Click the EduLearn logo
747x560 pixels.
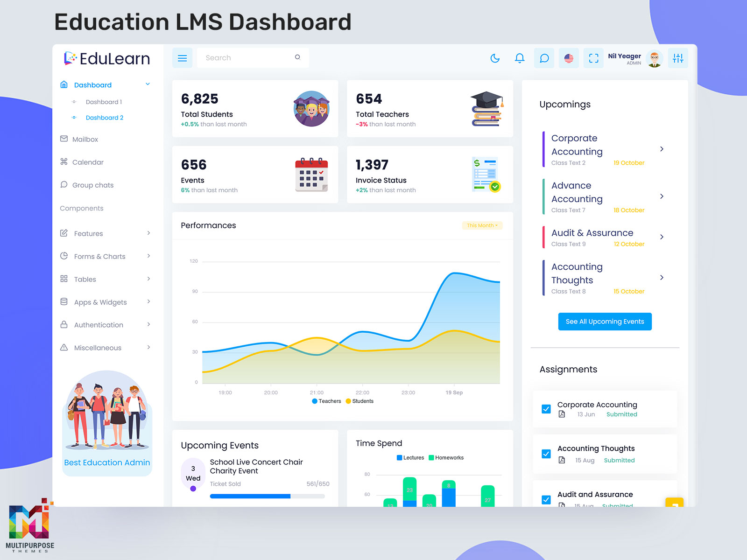(107, 58)
